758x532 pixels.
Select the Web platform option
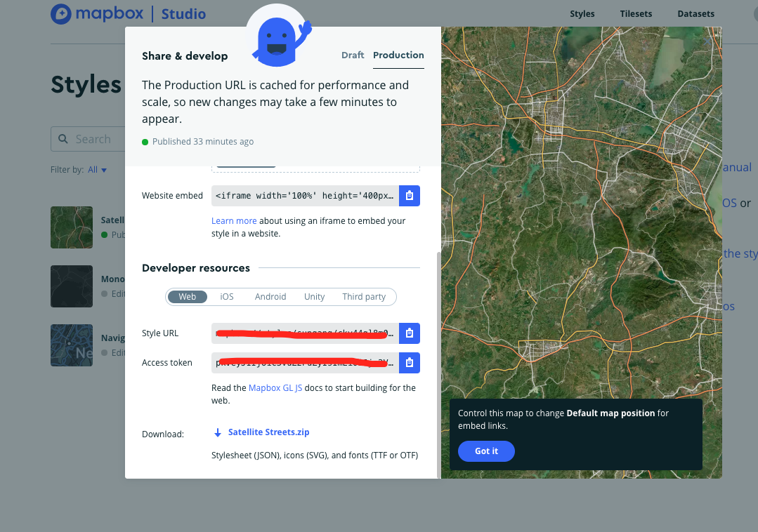pyautogui.click(x=188, y=296)
